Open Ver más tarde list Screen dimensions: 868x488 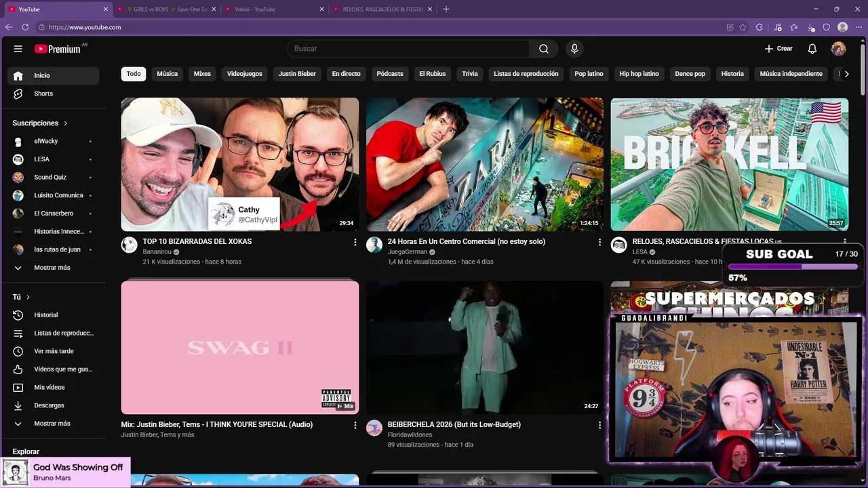click(x=53, y=351)
